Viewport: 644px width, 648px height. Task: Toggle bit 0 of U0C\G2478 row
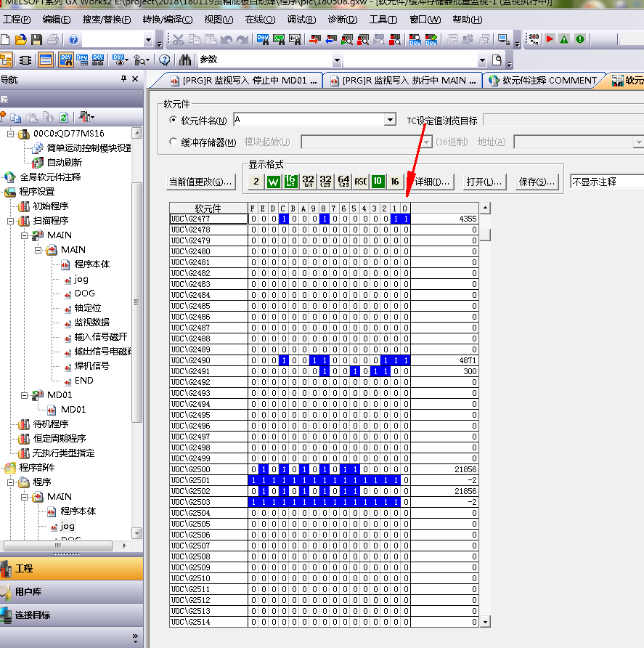[x=406, y=230]
